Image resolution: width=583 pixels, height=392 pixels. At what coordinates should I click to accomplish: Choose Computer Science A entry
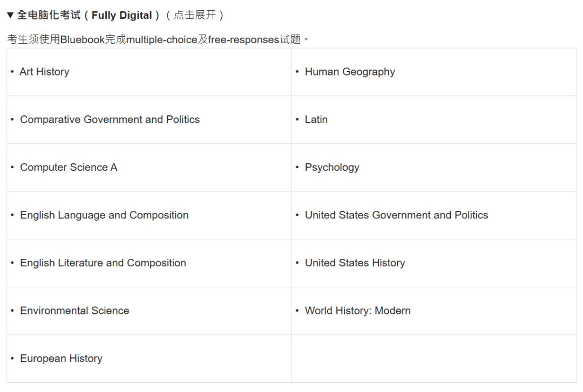pos(69,168)
